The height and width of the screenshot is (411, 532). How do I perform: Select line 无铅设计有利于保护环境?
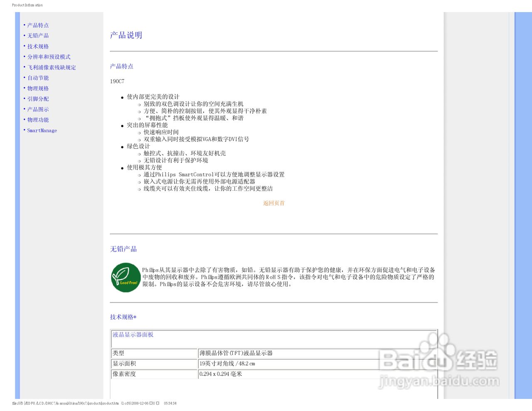point(176,160)
